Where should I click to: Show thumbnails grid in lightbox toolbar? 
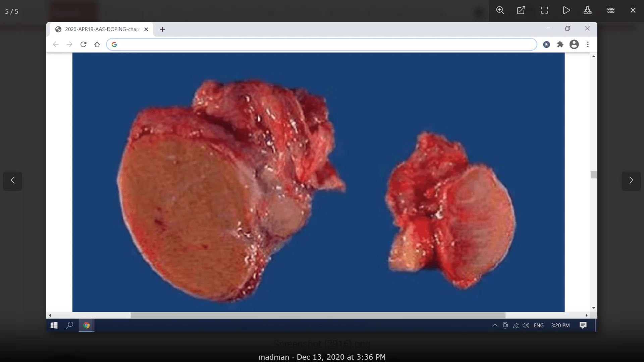pos(611,10)
